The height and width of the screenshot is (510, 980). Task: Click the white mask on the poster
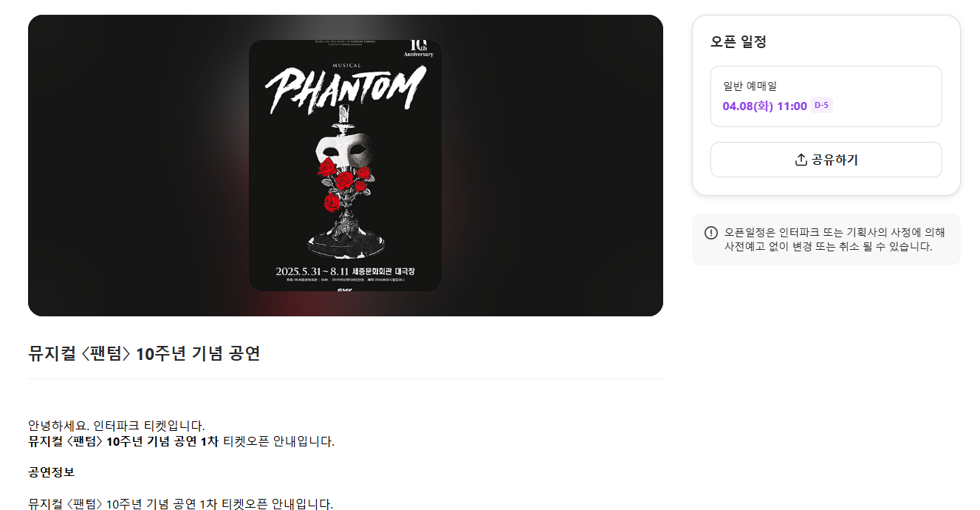tap(342, 152)
